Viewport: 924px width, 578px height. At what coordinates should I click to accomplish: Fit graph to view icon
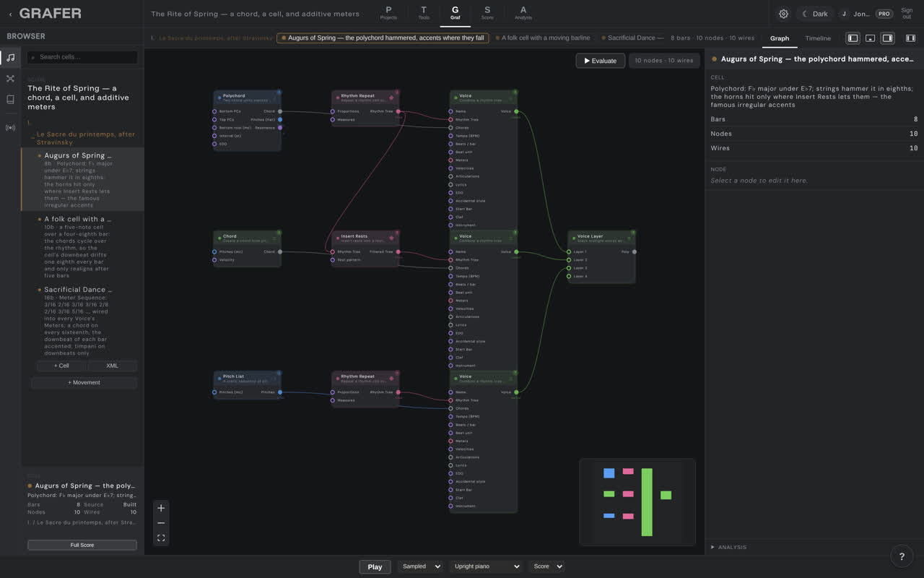161,538
